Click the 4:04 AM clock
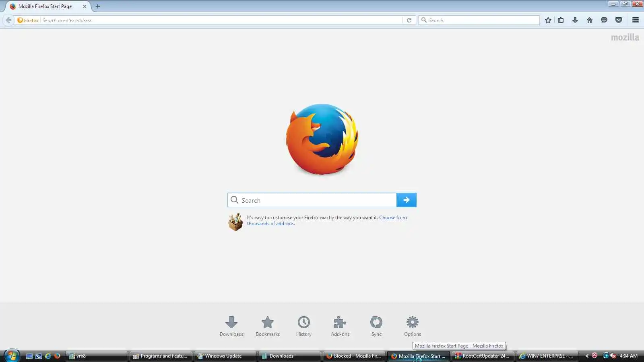The height and width of the screenshot is (362, 644). [629, 356]
